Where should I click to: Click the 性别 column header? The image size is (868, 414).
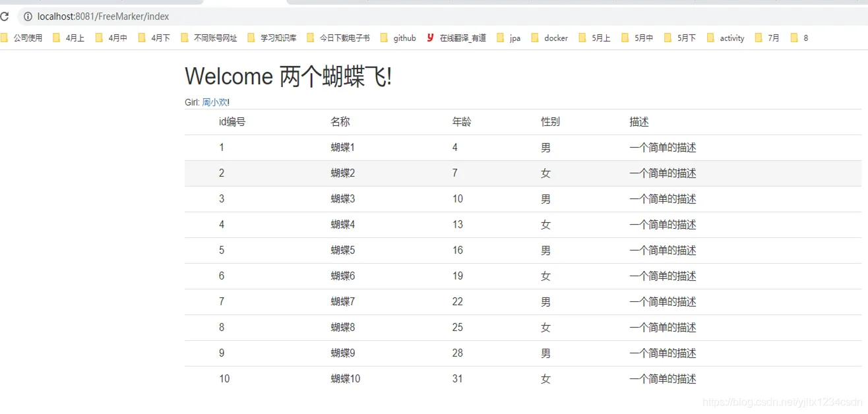(x=551, y=122)
